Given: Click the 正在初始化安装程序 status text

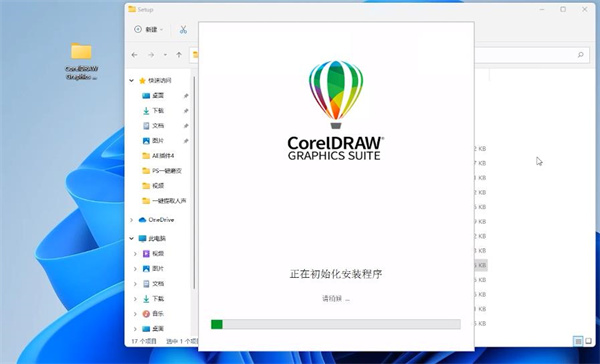Looking at the screenshot, I should click(336, 274).
